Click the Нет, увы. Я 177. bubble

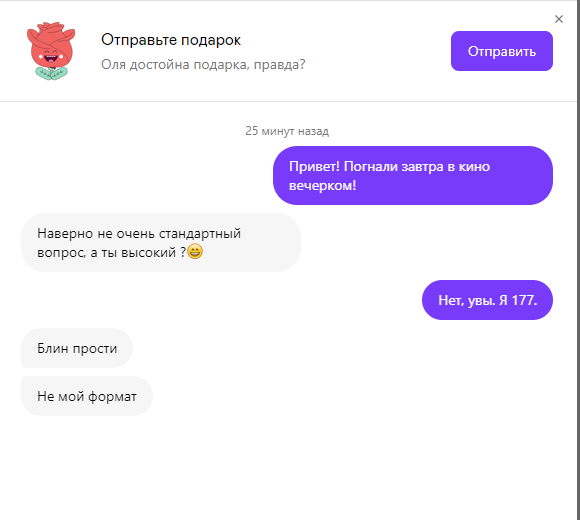tap(487, 300)
